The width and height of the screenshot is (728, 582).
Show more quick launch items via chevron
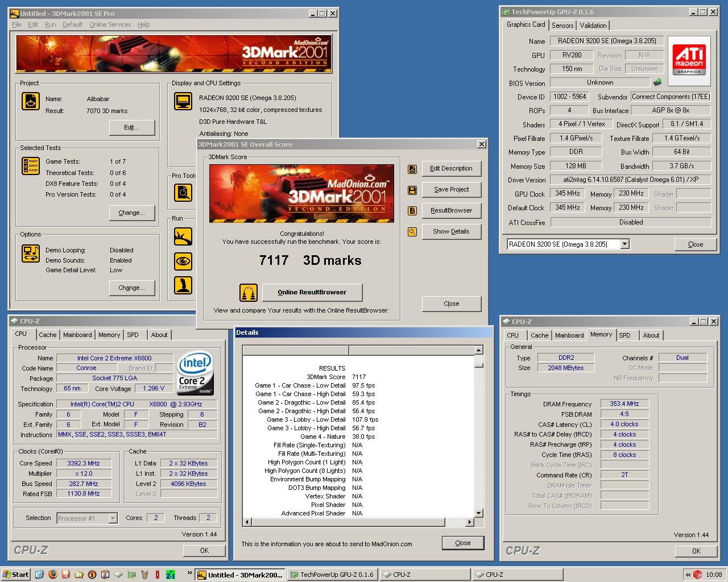[x=189, y=573]
